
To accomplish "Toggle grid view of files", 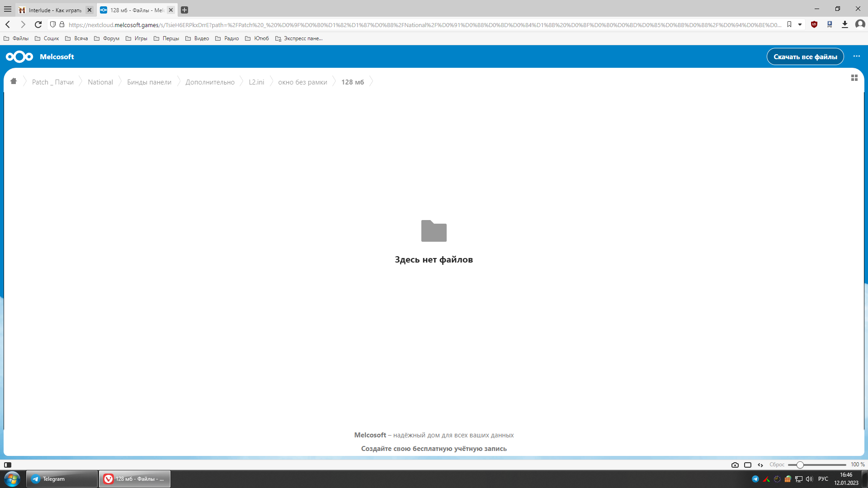I will coord(854,78).
